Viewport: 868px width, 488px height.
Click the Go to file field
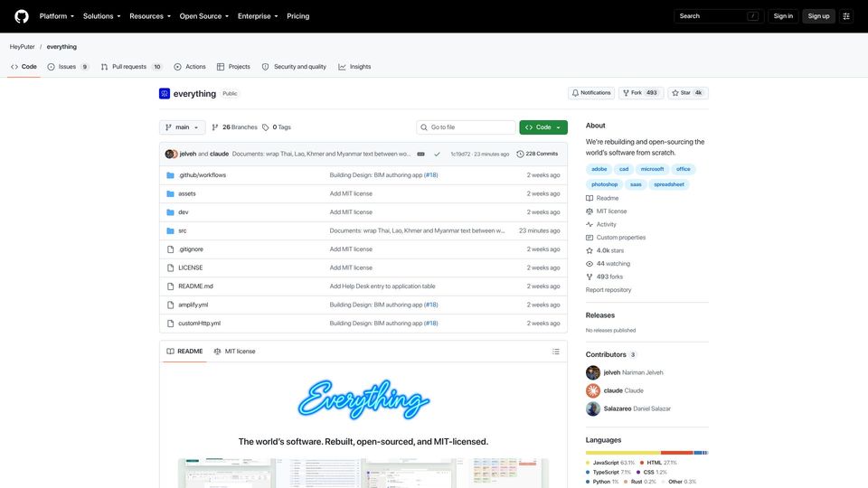466,127
